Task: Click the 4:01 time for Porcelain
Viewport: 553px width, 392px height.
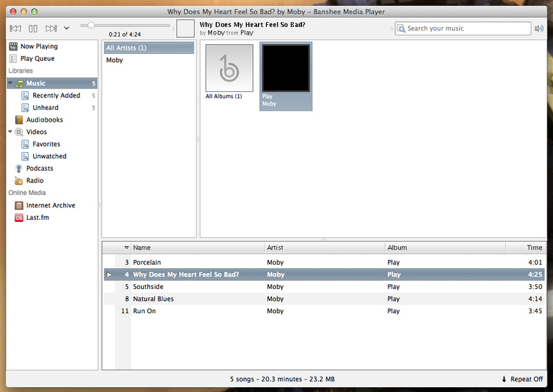Action: pos(535,263)
